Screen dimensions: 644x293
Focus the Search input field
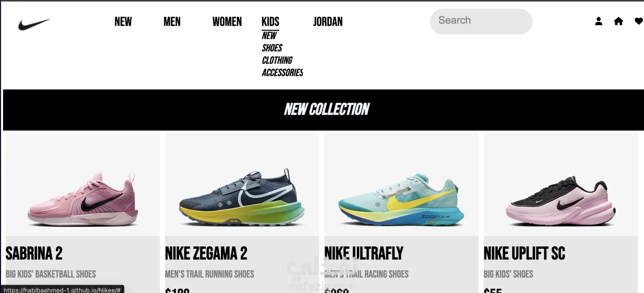pos(481,21)
